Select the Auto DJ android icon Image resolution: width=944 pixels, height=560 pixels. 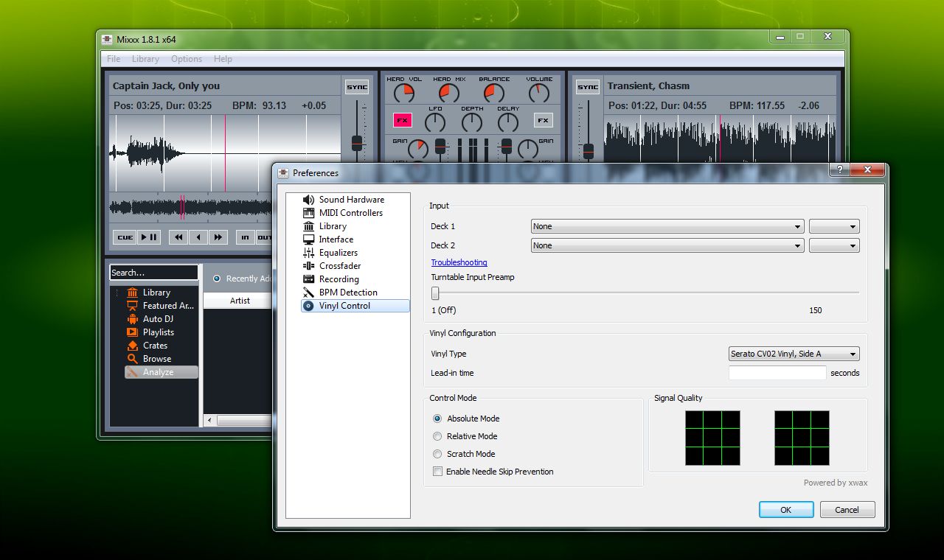(132, 319)
